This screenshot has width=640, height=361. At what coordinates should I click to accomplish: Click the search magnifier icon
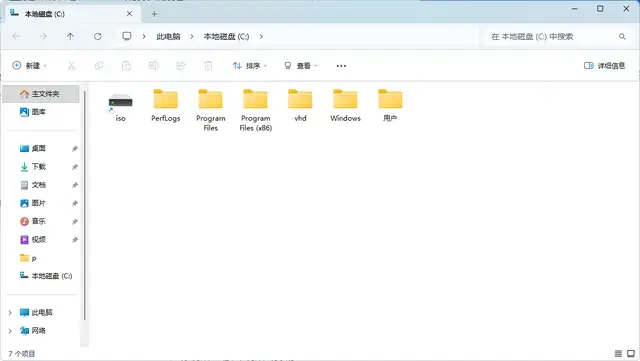[x=622, y=36]
